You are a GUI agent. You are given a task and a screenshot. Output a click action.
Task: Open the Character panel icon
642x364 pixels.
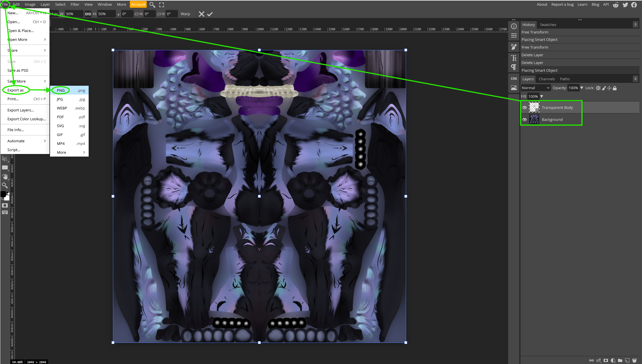(x=514, y=58)
